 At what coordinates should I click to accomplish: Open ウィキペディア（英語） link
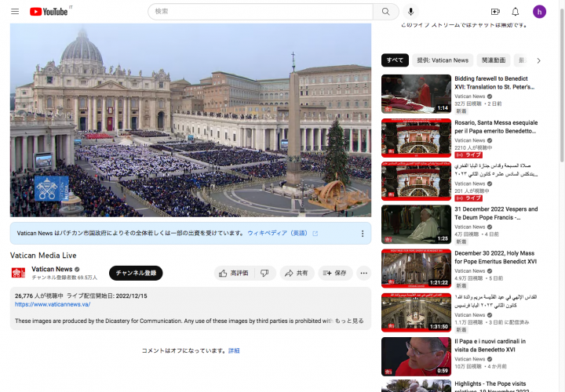pyautogui.click(x=279, y=234)
